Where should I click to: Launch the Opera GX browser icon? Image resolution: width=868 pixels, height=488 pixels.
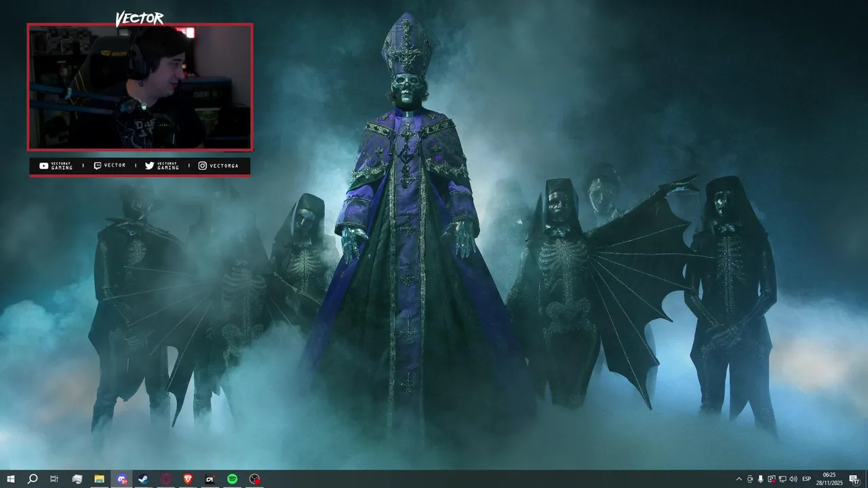[x=166, y=479]
